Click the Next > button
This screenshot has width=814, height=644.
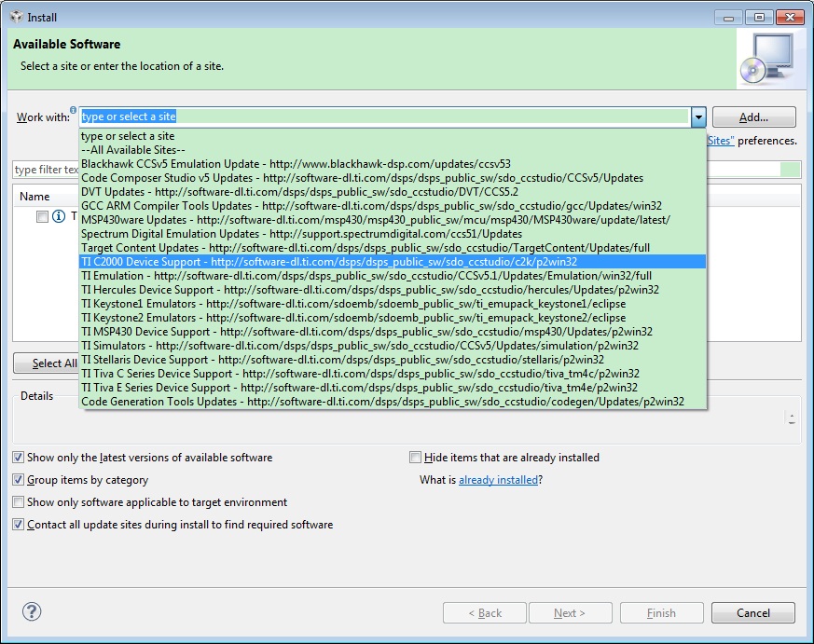click(570, 613)
